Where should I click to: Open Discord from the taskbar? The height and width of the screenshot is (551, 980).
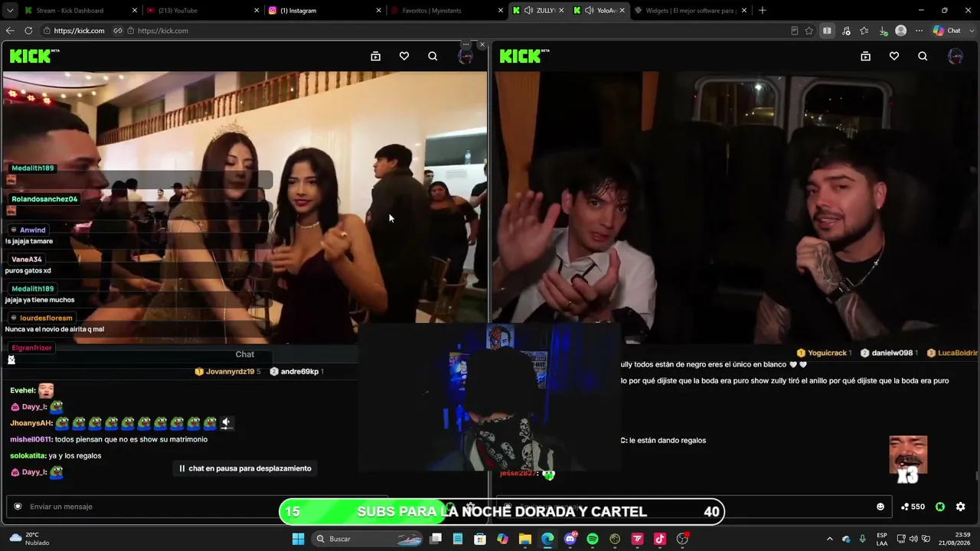click(570, 539)
